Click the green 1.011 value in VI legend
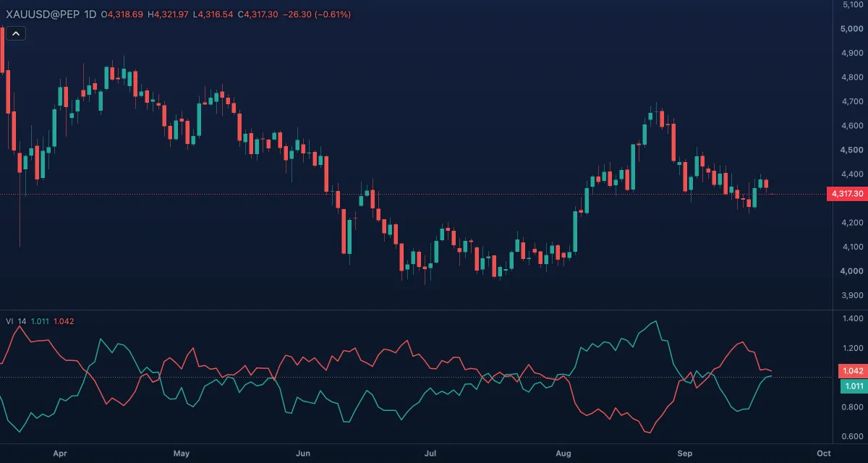The image size is (868, 463). click(40, 321)
